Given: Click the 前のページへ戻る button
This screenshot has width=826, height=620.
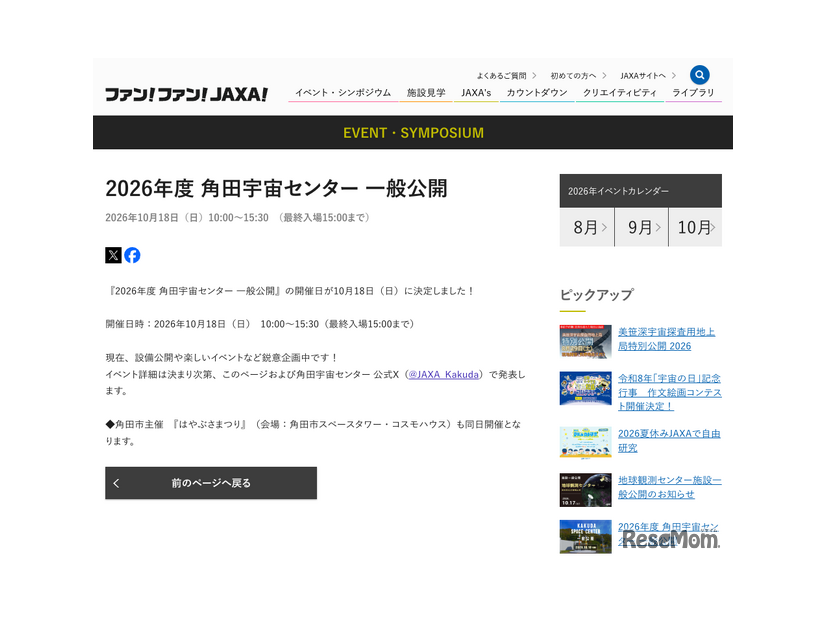Looking at the screenshot, I should coord(211,483).
